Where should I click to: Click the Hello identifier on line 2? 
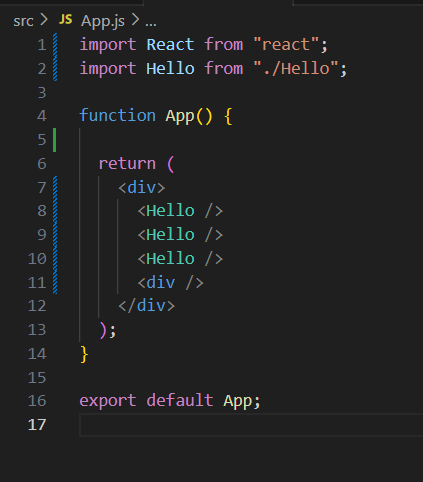[170, 69]
